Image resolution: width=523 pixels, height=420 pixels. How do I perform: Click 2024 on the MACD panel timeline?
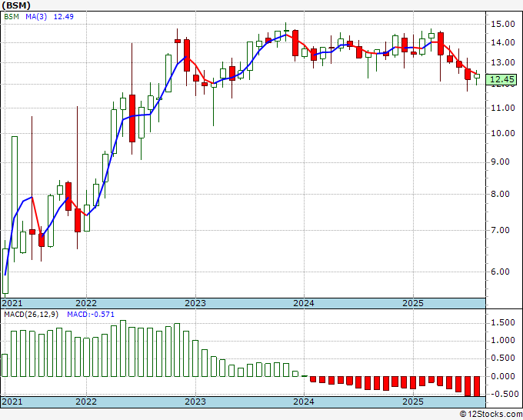304,402
